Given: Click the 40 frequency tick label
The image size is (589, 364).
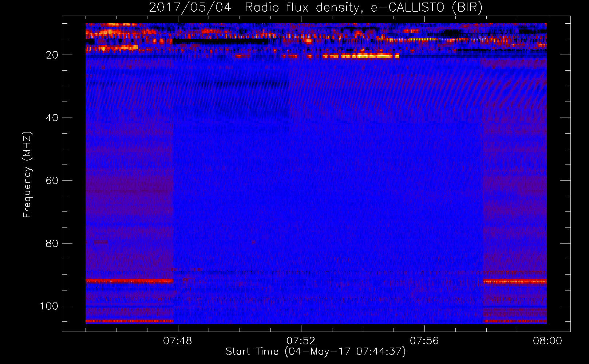Looking at the screenshot, I should pos(52,118).
